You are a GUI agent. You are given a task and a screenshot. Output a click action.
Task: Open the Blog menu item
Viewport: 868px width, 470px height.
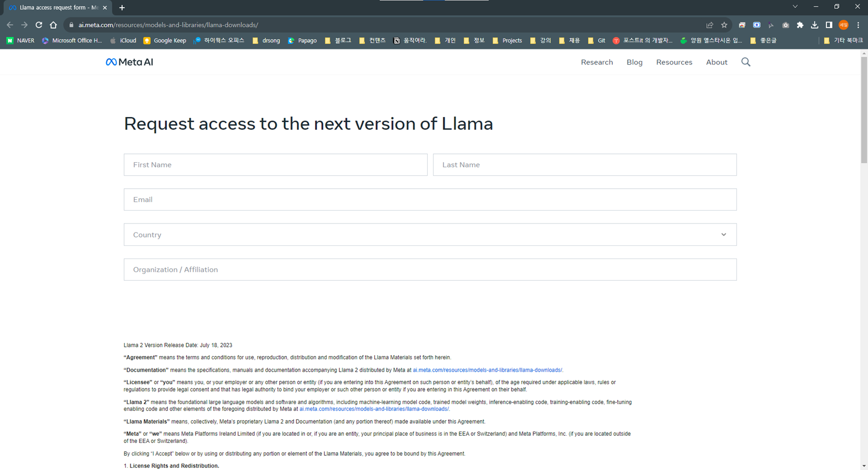tap(635, 62)
